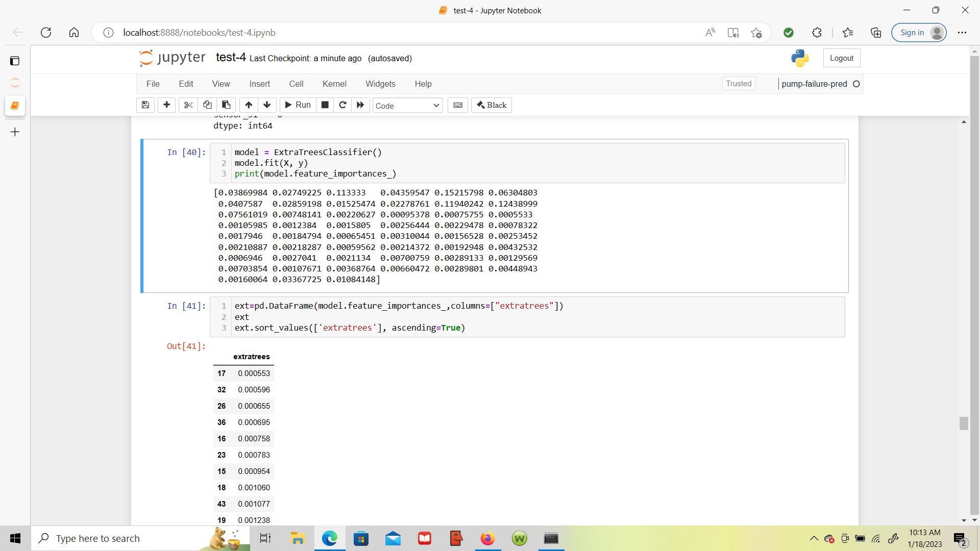980x551 pixels.
Task: Move selected cell down arrow
Action: click(x=267, y=105)
